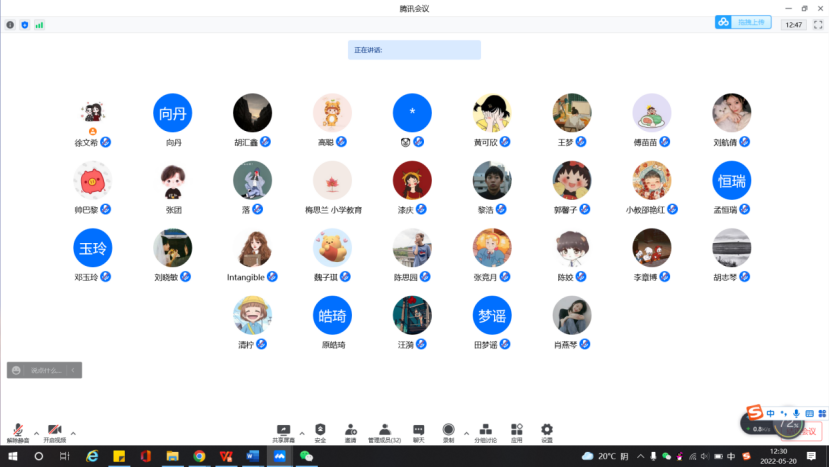Open manage members (管理成员) panel

coord(384,431)
